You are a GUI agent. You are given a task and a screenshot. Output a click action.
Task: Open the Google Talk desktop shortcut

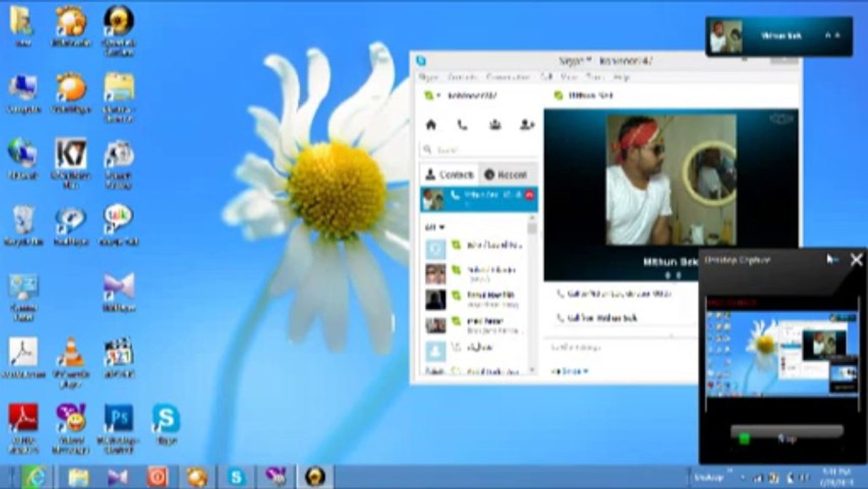(118, 224)
